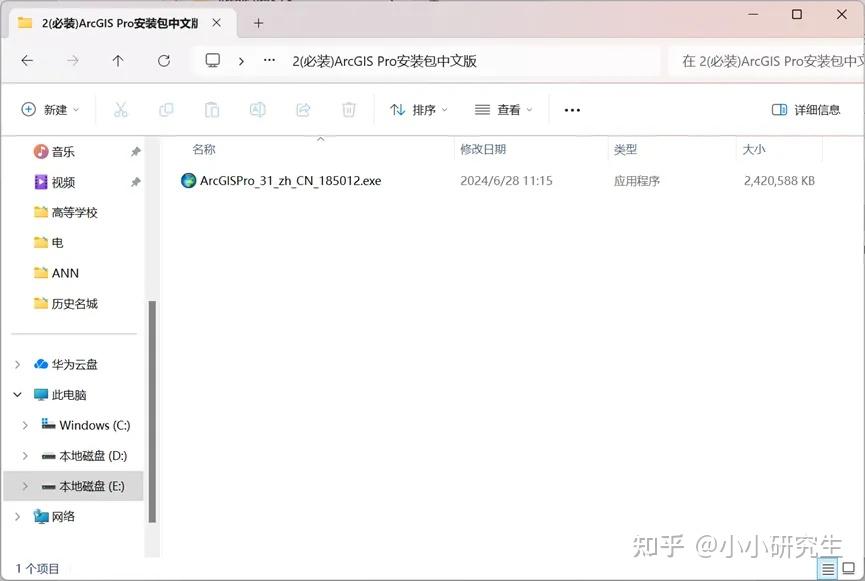The height and width of the screenshot is (581, 865).
Task: Go up one folder level
Action: [x=118, y=61]
